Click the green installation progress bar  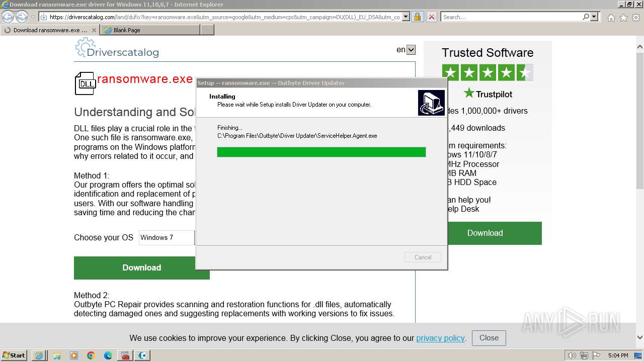click(321, 152)
